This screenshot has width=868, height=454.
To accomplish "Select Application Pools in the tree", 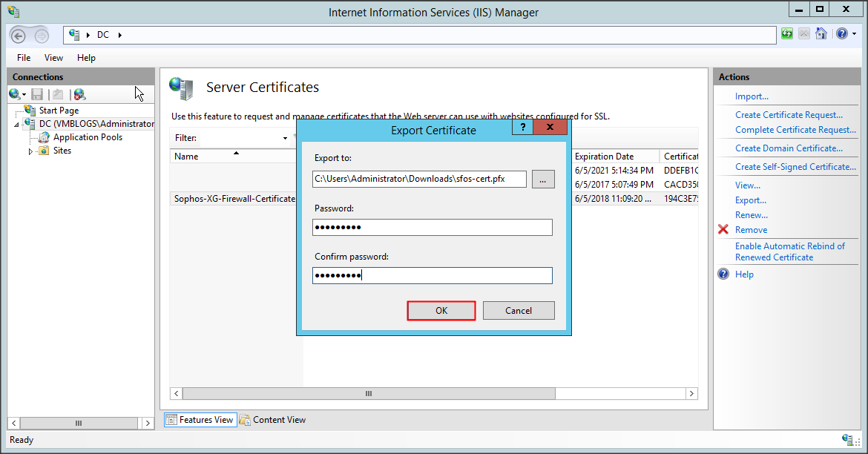I will [x=88, y=137].
